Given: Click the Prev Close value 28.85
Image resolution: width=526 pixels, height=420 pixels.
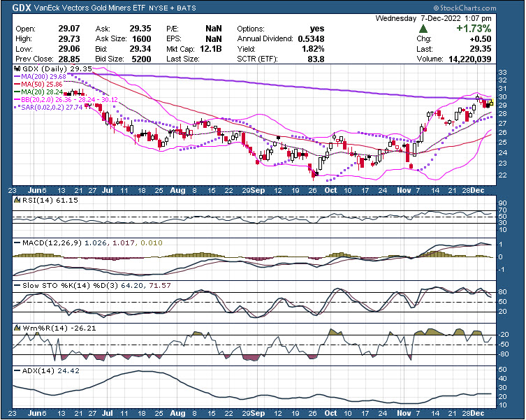Looking at the screenshot, I should coord(68,59).
